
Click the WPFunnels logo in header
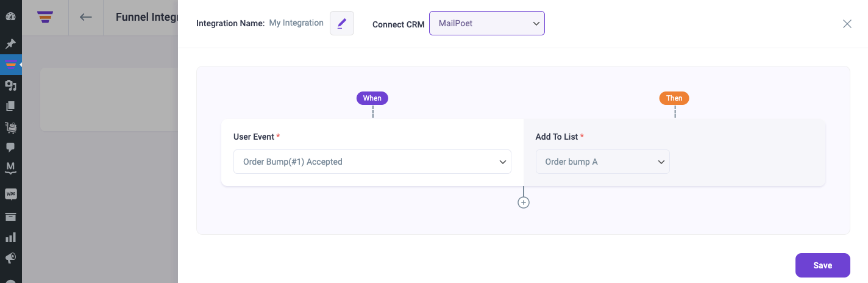click(x=45, y=17)
